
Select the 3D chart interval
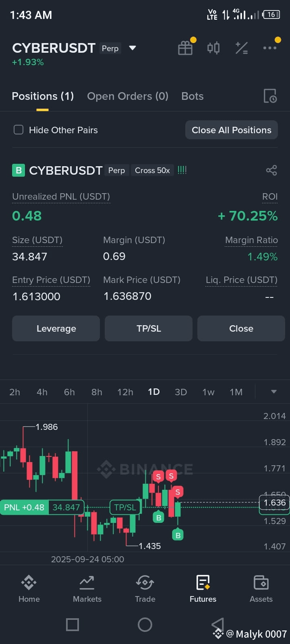[x=181, y=392]
